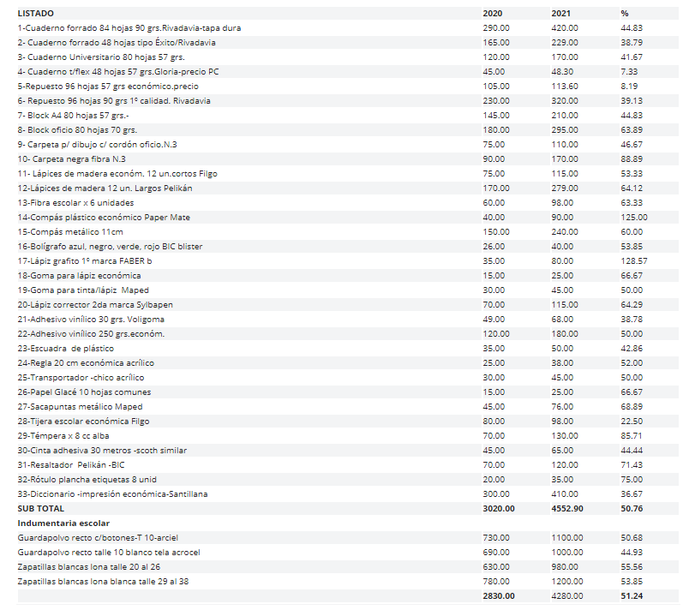Select 29-Témpera x 8 cc alba
695x616 pixels.
point(348,436)
